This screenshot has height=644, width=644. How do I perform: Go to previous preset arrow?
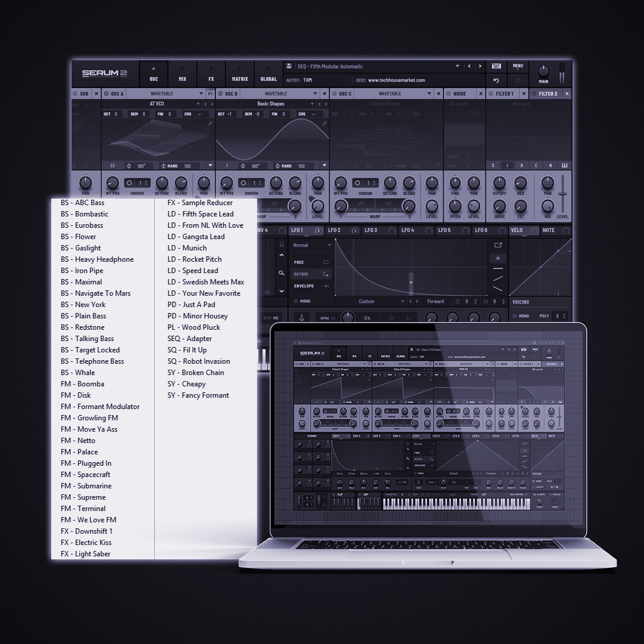click(469, 66)
